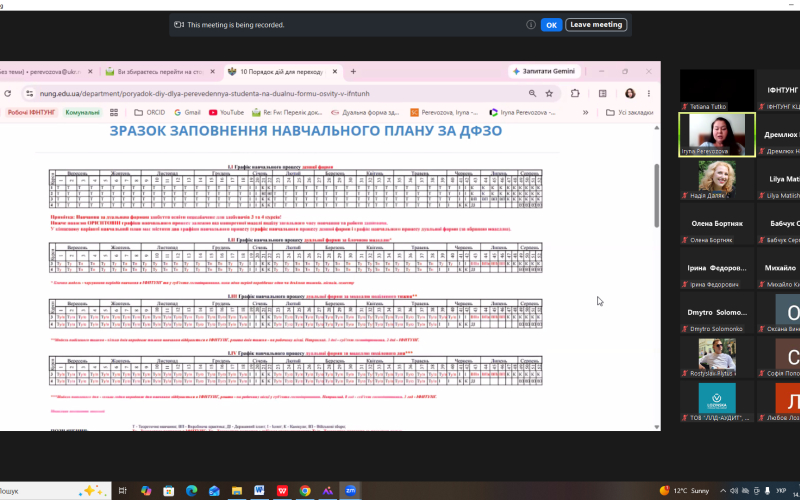Click the page scrollbar down arrow
Screen dimensions: 800x500
657,427
